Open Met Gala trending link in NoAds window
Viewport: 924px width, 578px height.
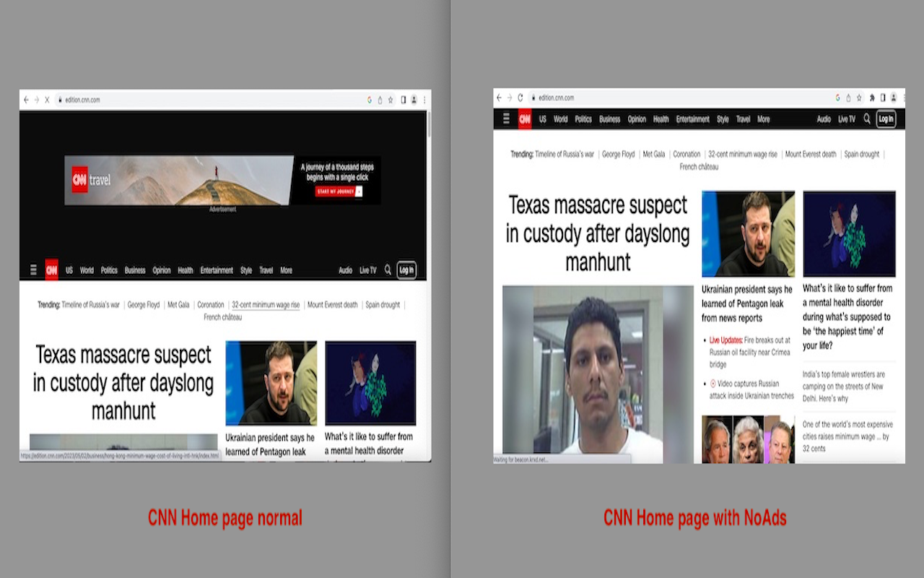point(654,154)
